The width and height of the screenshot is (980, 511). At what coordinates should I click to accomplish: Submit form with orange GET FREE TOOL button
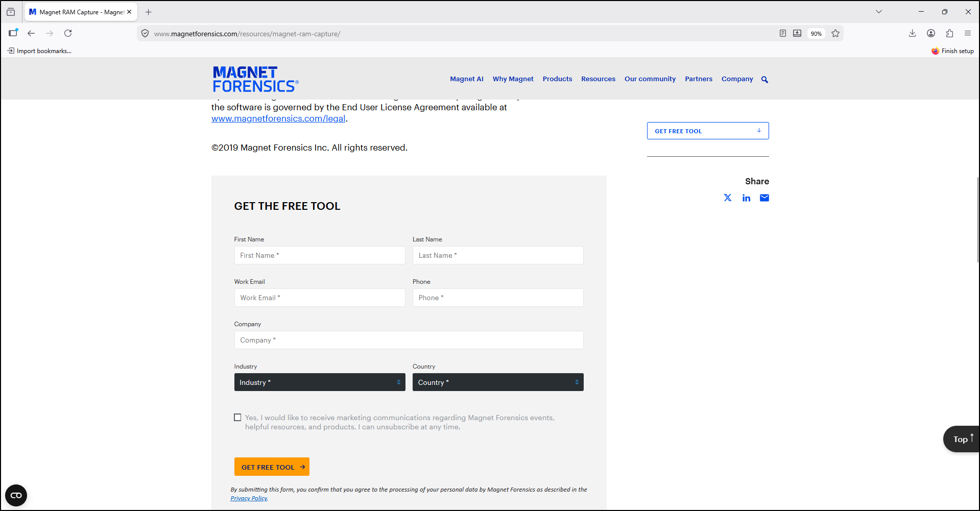coord(272,467)
